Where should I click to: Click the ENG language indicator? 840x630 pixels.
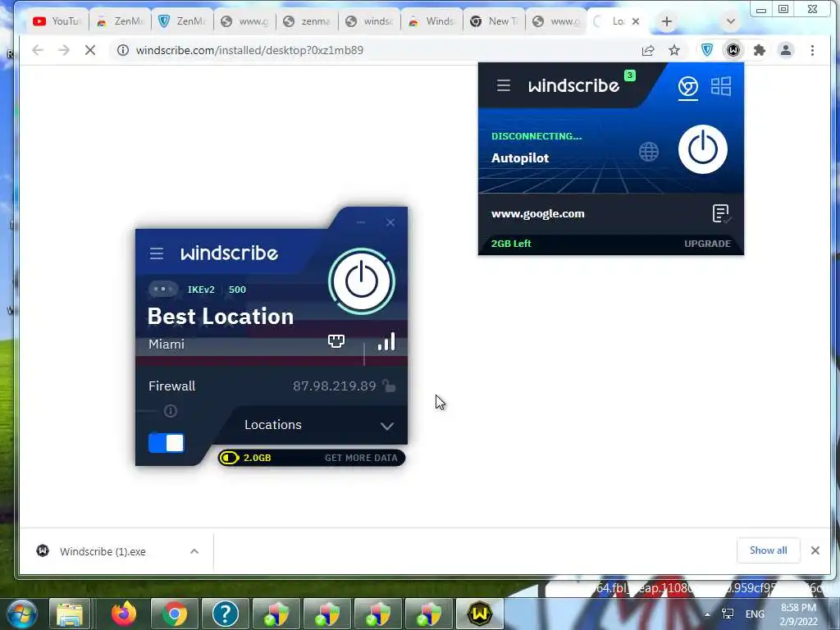755,614
